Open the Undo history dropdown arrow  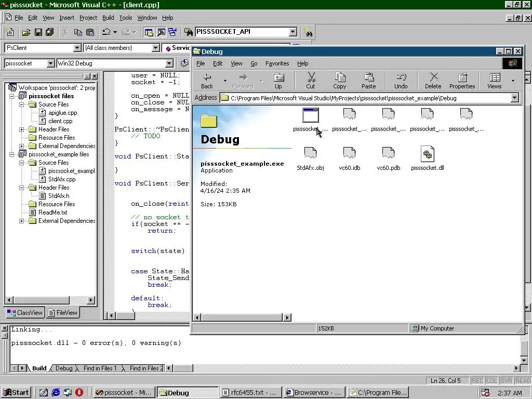point(115,32)
